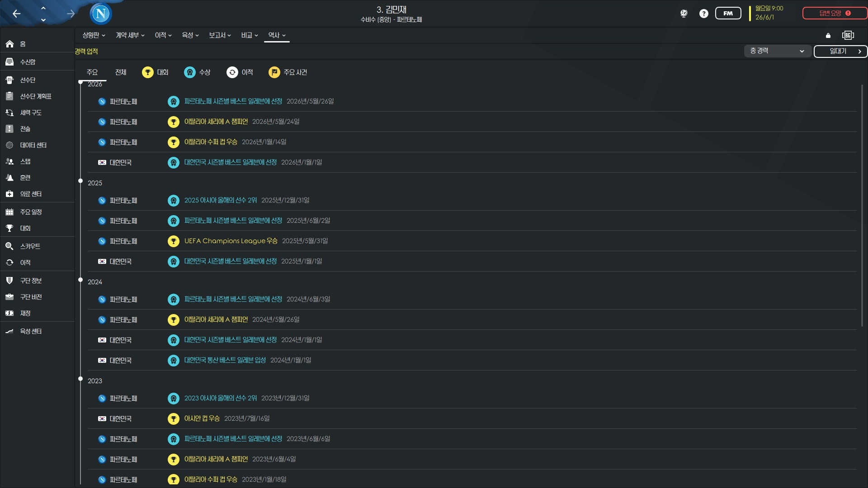Open 스카우트 scouting in sidebar

tap(37, 246)
